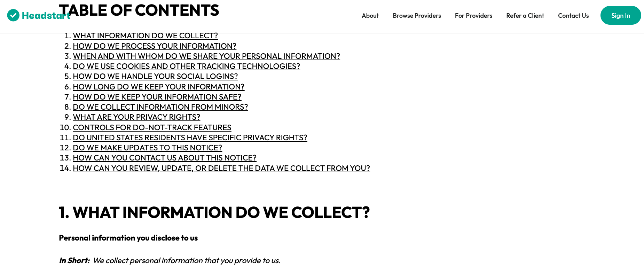Open 'What are your privacy rights?' link

click(136, 117)
